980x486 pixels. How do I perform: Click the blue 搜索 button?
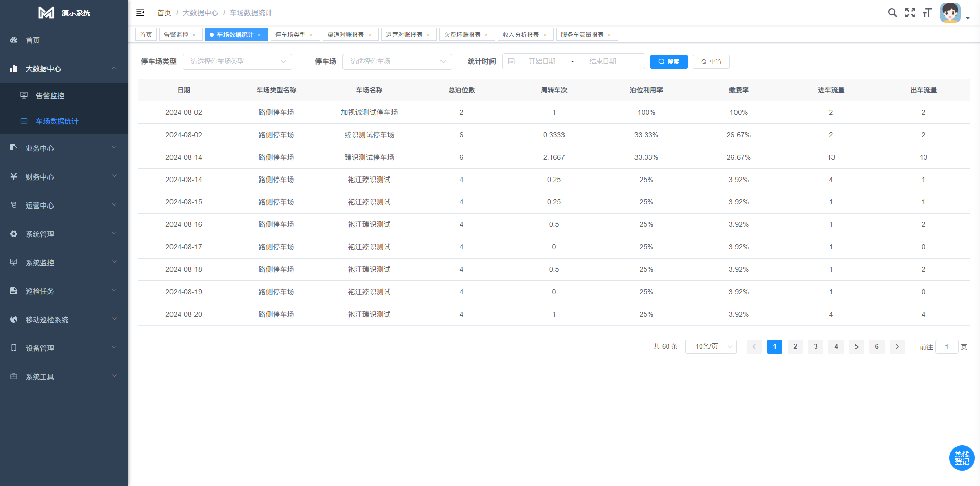pyautogui.click(x=669, y=61)
